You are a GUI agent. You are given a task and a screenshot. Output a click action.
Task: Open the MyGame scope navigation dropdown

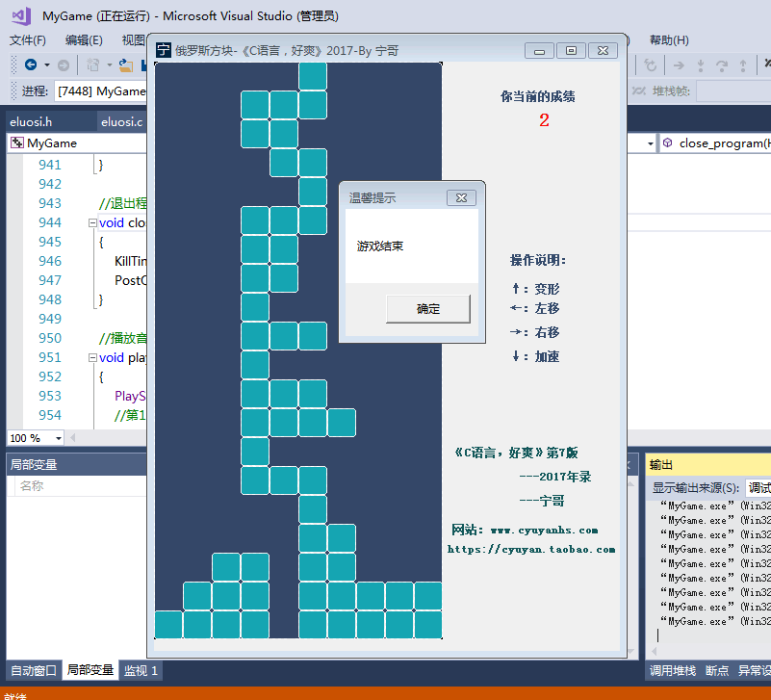point(79,143)
